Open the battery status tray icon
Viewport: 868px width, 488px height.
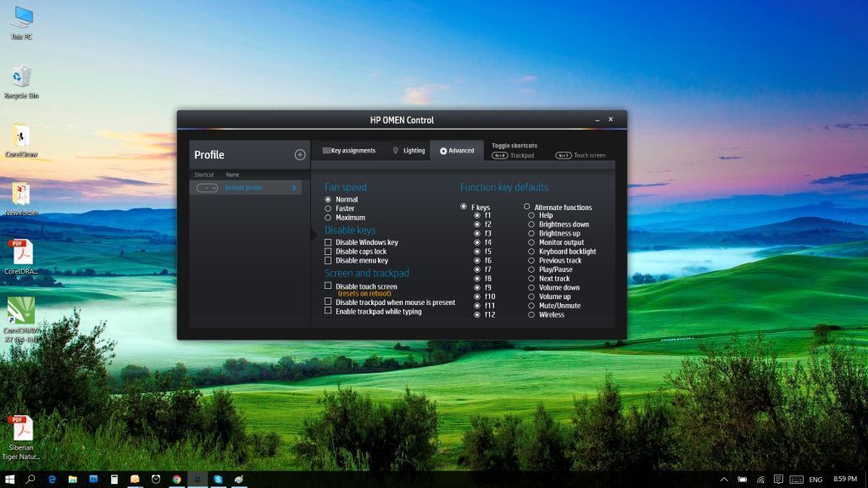click(x=743, y=480)
